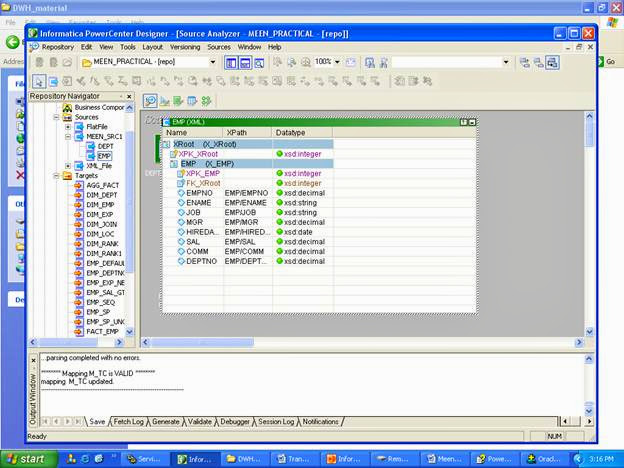Click the green status dot beside EMPNO datatype
624x468 pixels.
[279, 193]
